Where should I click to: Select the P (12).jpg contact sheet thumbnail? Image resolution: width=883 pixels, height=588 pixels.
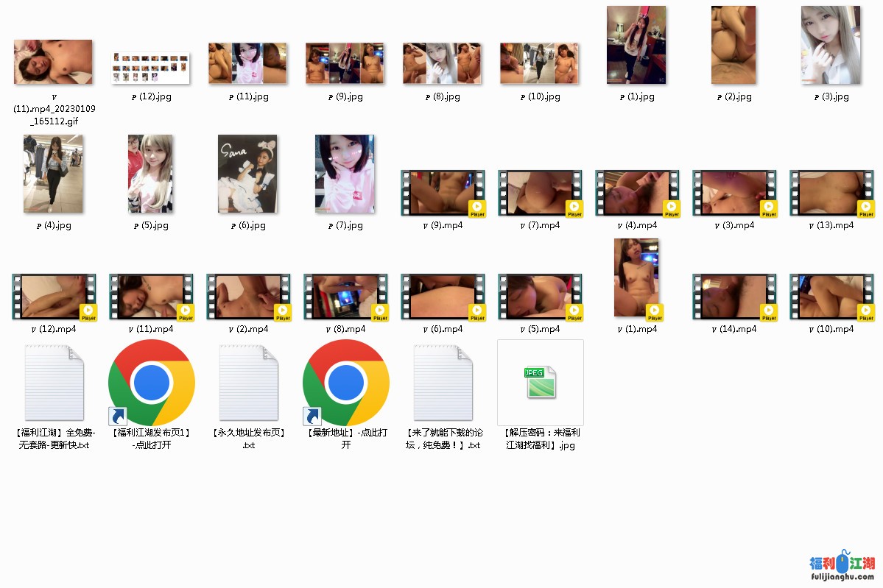[x=151, y=68]
